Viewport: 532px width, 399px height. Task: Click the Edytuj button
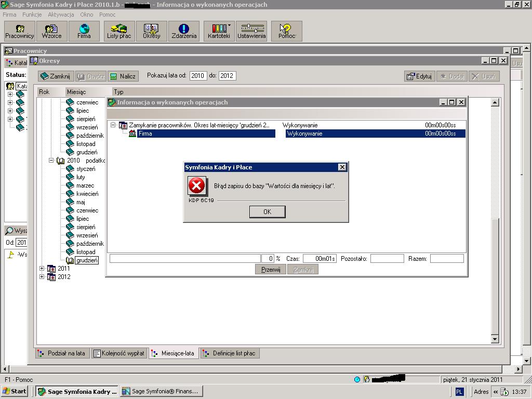(420, 76)
